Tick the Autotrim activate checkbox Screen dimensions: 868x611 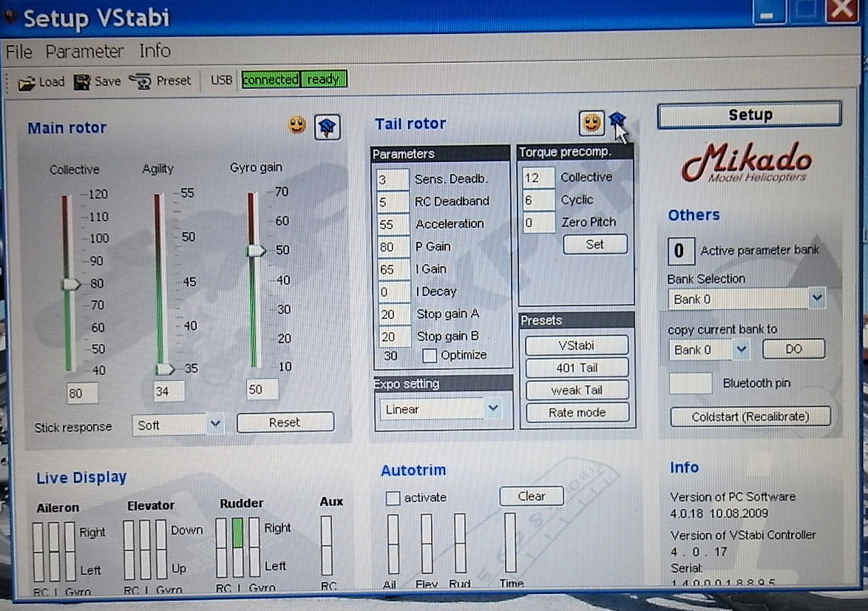click(393, 498)
